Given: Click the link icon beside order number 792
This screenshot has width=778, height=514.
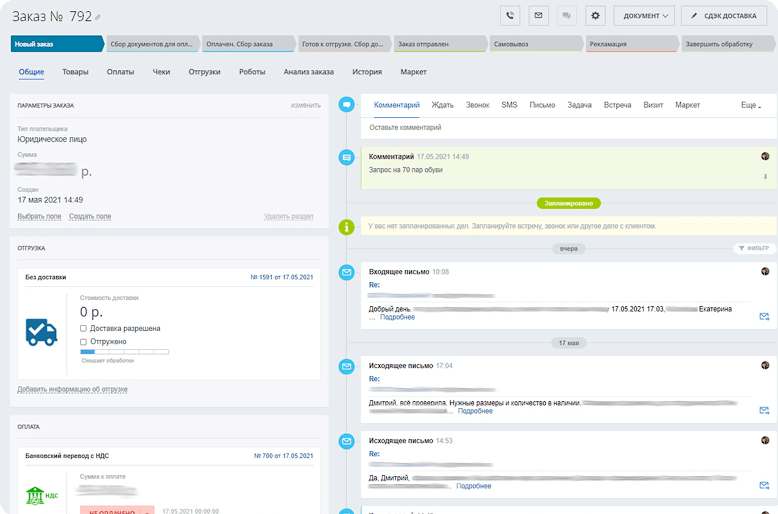Looking at the screenshot, I should [x=98, y=18].
